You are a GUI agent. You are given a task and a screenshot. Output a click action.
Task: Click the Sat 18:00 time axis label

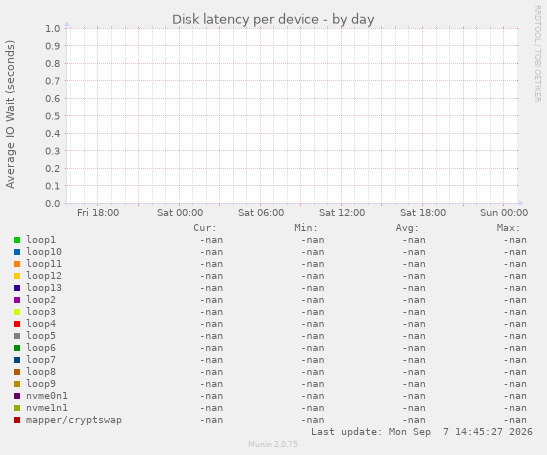(423, 212)
